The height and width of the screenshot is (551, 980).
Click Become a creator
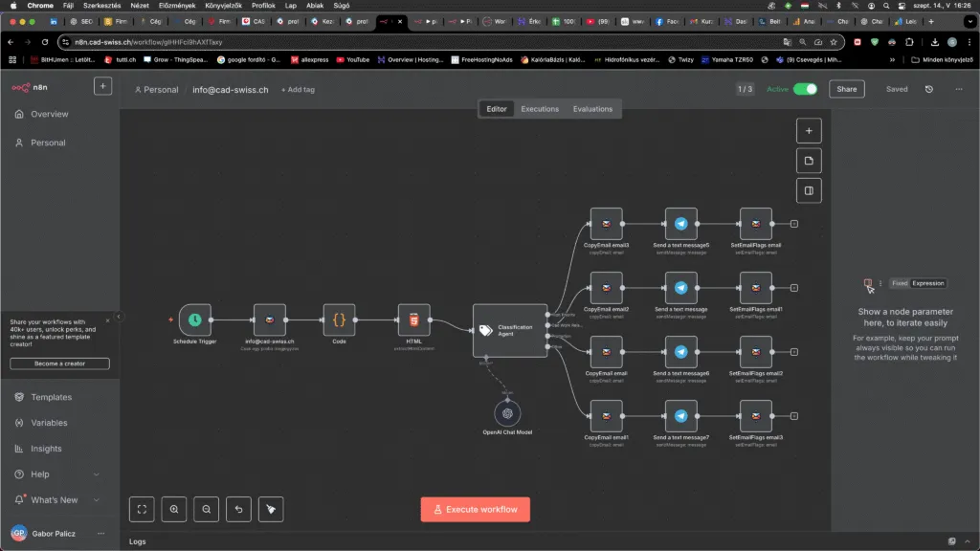[x=58, y=363]
